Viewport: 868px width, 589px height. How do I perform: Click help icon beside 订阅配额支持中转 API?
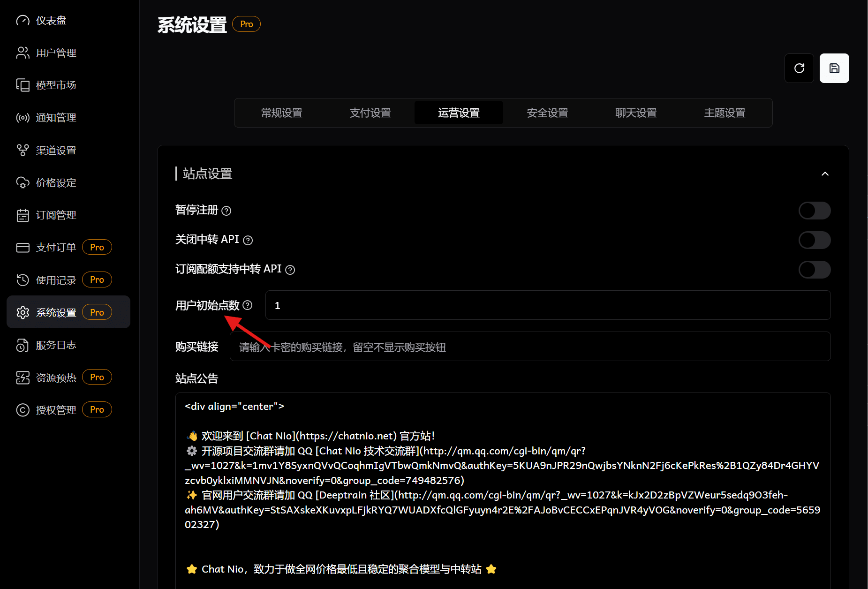tap(290, 270)
